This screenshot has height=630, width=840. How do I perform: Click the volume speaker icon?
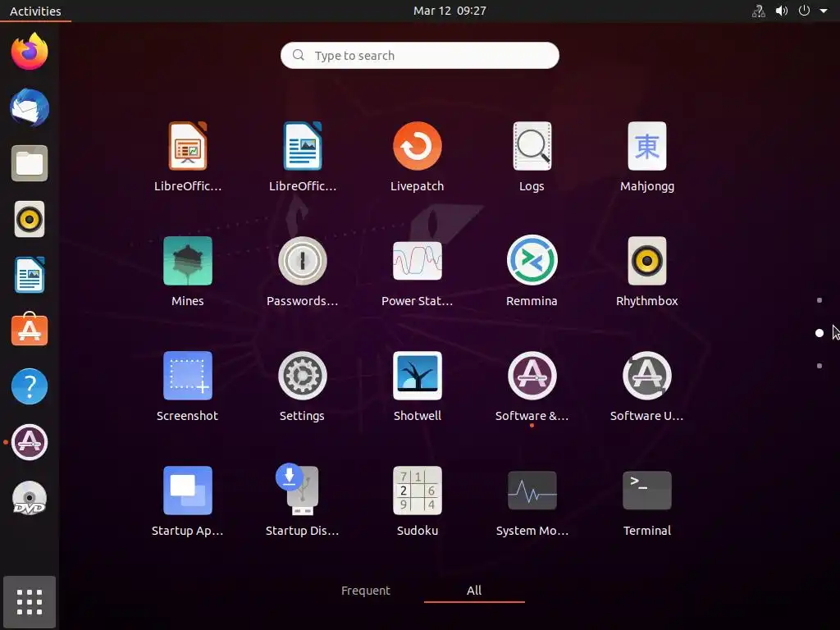[782, 11]
